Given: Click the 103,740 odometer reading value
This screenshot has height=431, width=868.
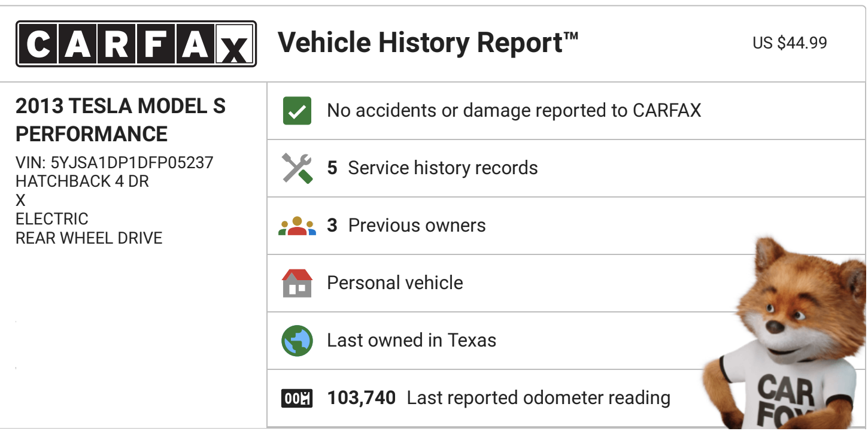Looking at the screenshot, I should [x=362, y=398].
